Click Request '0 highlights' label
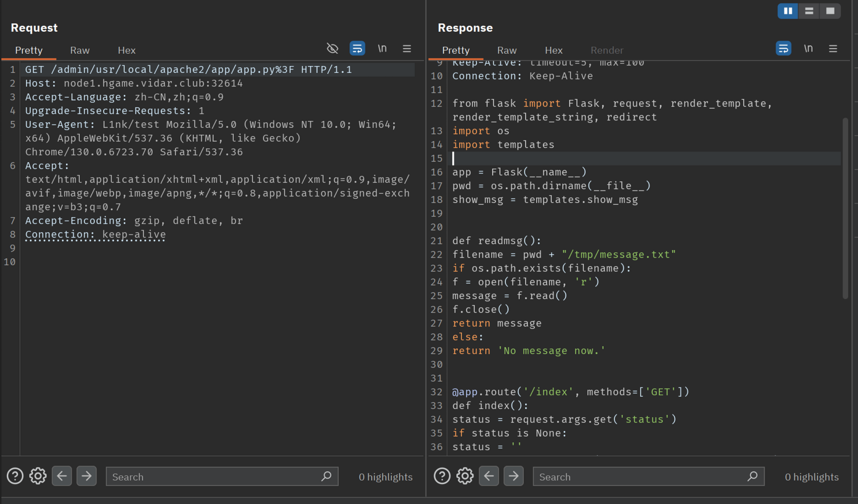Viewport: 858px width, 504px height. coord(385,477)
